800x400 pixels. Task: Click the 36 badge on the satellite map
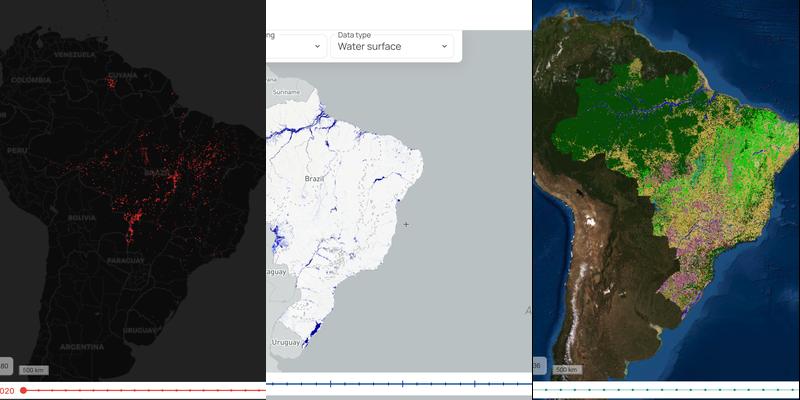[538, 365]
